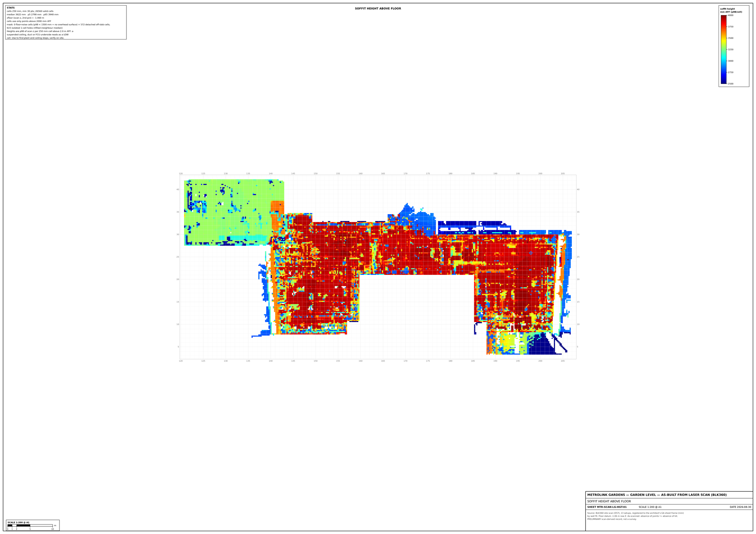
Task: Click the 'zfloor (scan z, 2nd pct) = -1.060 m' line
Action: click(x=25, y=18)
